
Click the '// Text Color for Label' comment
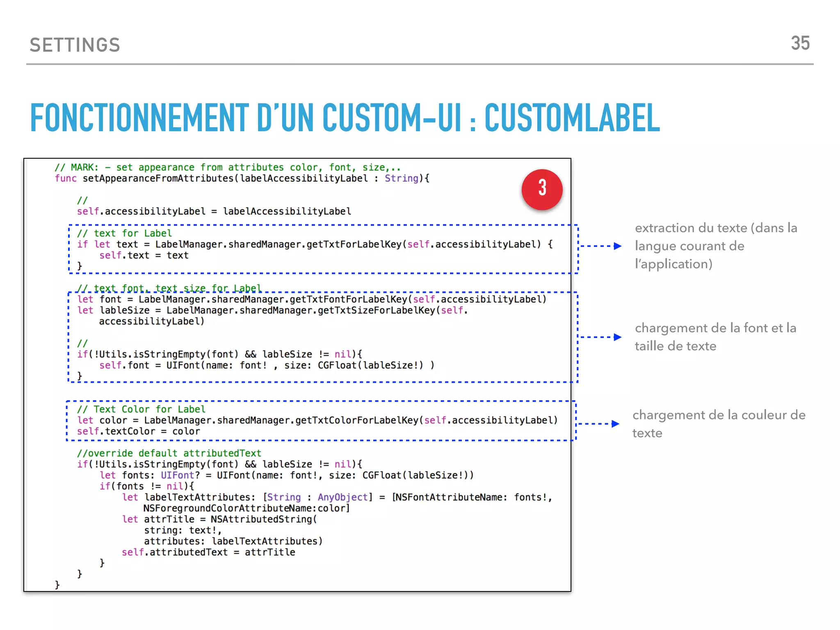142,409
